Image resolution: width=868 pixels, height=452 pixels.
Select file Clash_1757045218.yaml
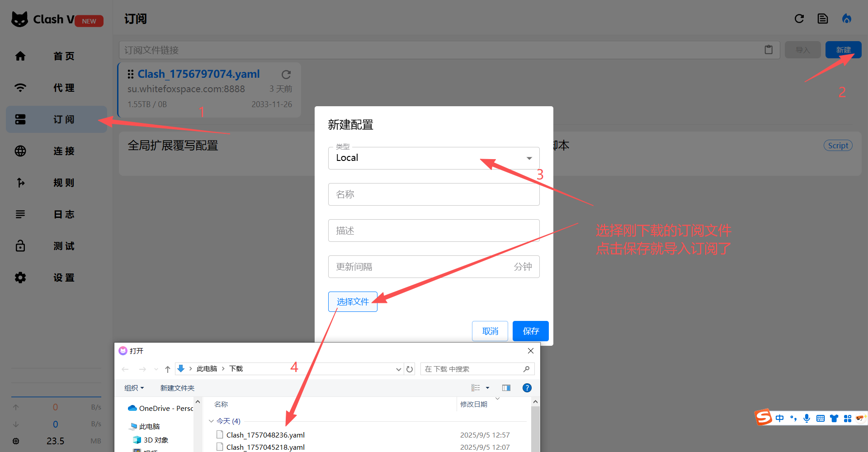click(x=265, y=447)
